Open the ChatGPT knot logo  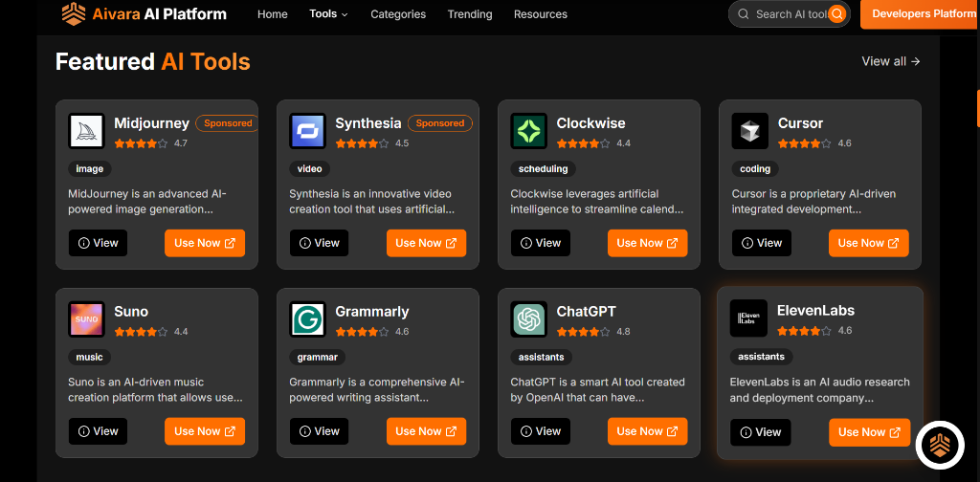tap(528, 319)
